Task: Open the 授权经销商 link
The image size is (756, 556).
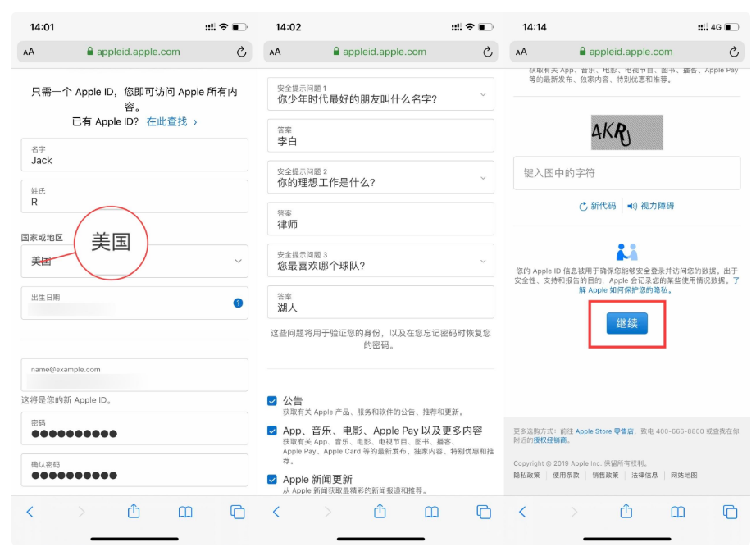Action: pos(549,440)
